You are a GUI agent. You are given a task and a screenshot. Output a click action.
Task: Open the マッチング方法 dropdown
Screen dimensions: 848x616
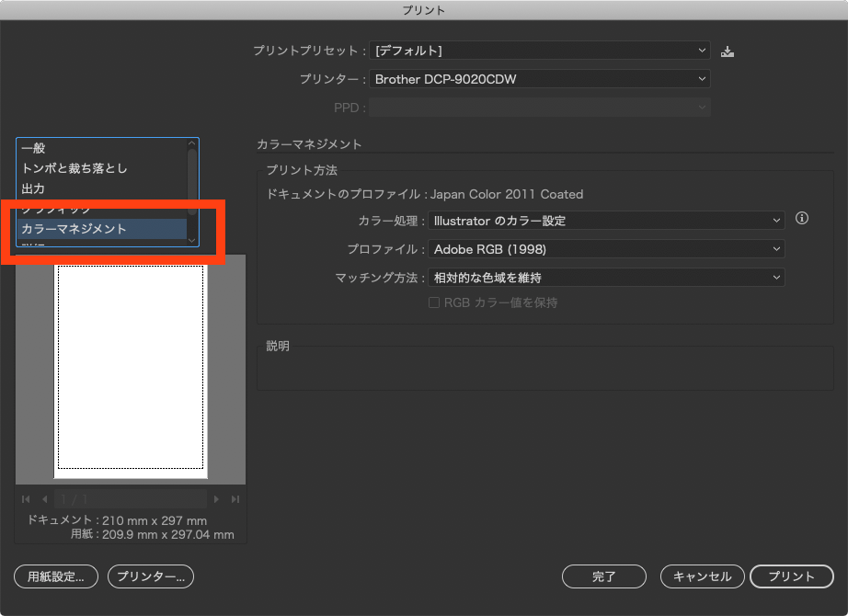[606, 278]
